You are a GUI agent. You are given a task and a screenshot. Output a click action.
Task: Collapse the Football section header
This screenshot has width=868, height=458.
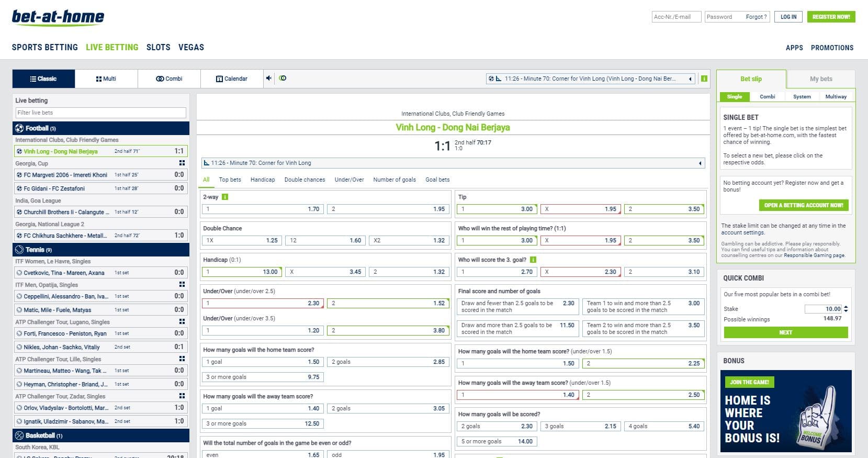click(x=101, y=128)
